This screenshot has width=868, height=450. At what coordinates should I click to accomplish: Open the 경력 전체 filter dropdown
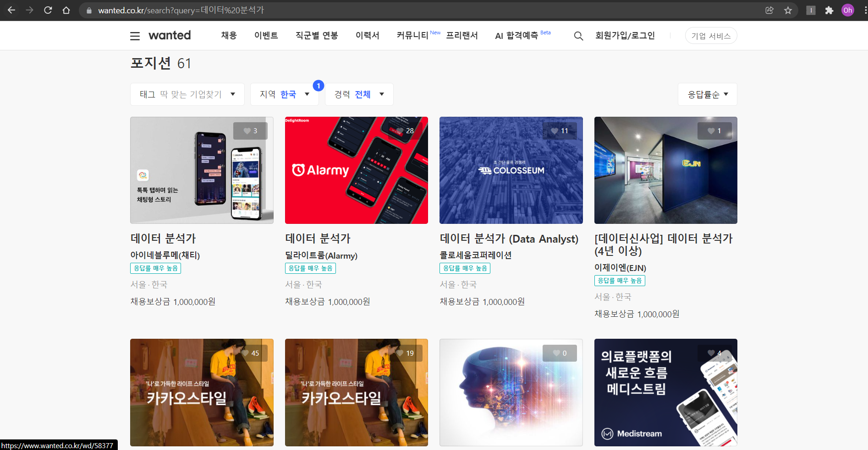[x=359, y=94]
